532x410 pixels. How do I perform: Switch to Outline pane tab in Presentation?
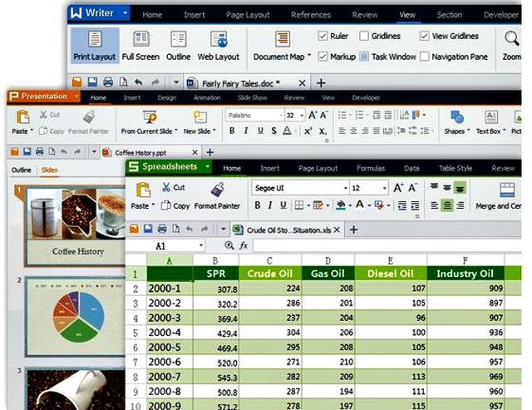(22, 170)
